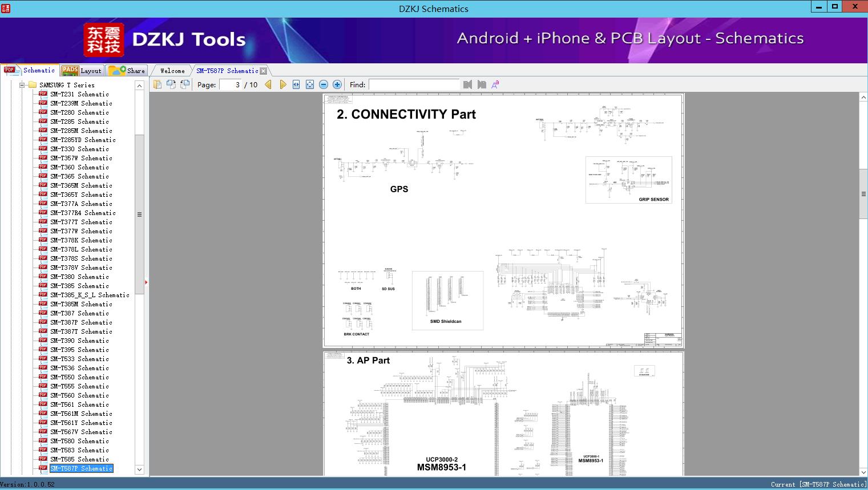Click GRIP SENSOR block on schematic page
The height and width of the screenshot is (490, 868).
pos(628,180)
